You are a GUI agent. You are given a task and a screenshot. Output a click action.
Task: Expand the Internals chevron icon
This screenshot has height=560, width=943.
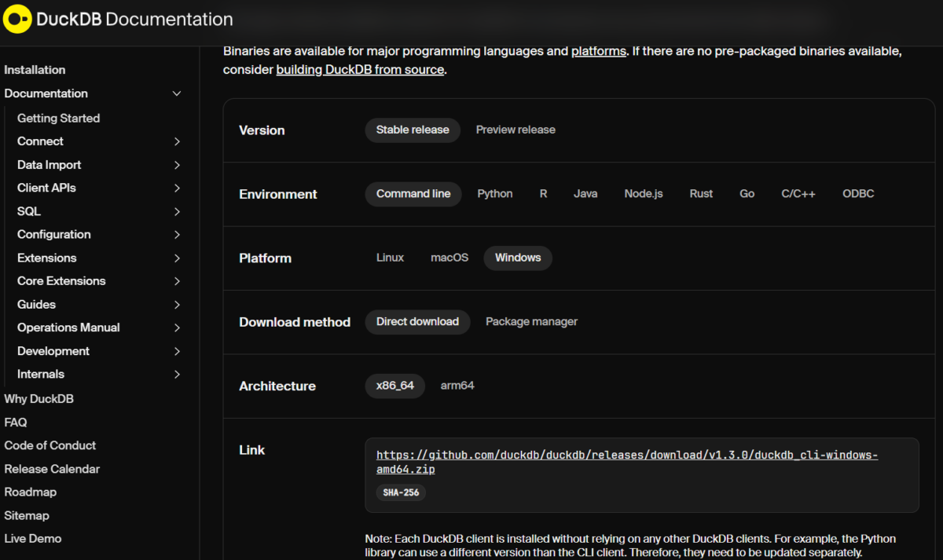click(x=177, y=375)
